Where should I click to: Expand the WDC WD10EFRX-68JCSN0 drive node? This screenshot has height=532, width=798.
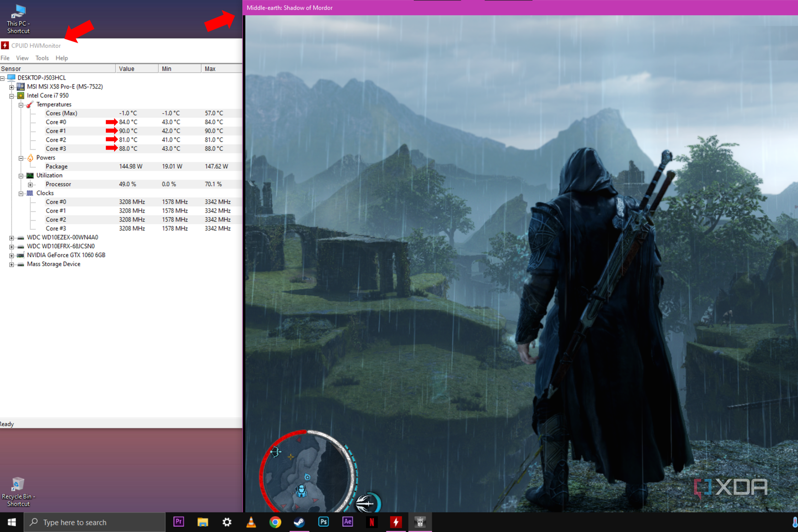(x=12, y=247)
